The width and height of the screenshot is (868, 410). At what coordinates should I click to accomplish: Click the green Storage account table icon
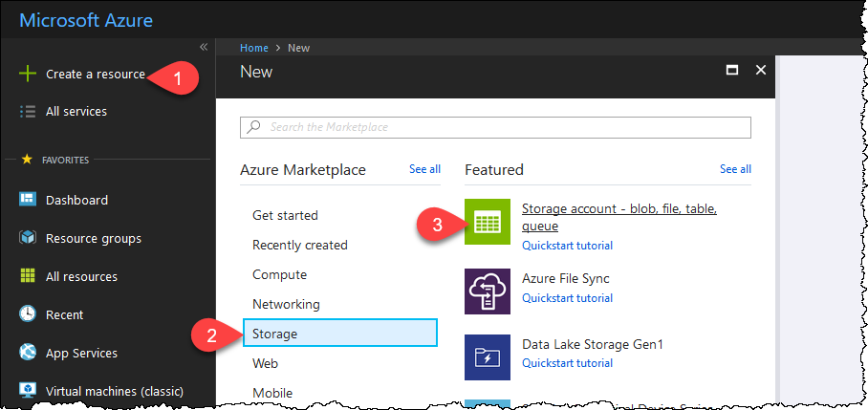(488, 222)
